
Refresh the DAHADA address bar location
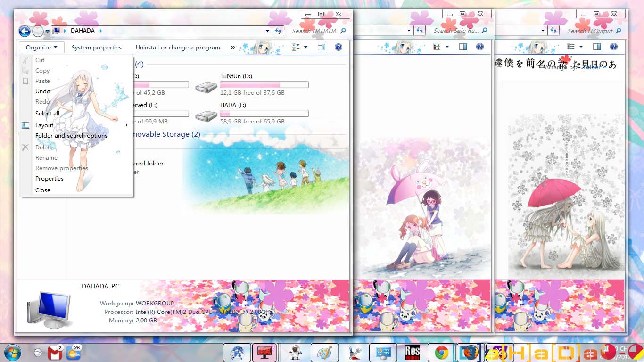tap(278, 31)
